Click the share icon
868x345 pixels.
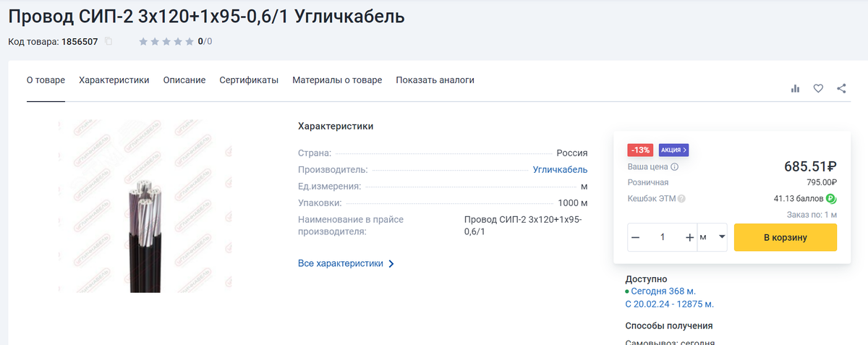tap(841, 88)
